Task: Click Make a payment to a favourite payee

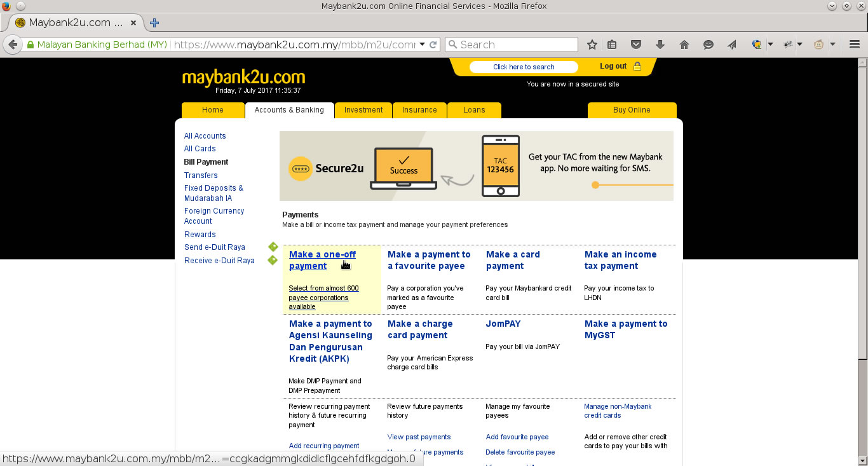Action: 429,260
